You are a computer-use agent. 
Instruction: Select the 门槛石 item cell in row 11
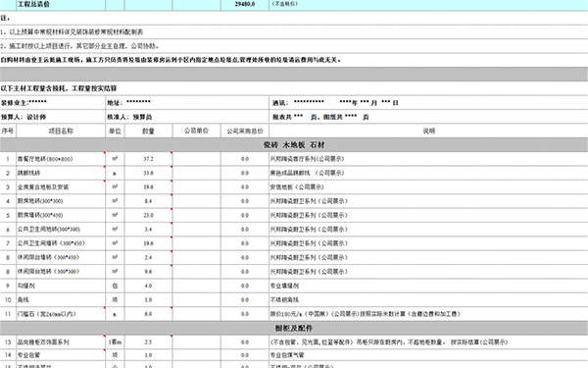(61, 314)
